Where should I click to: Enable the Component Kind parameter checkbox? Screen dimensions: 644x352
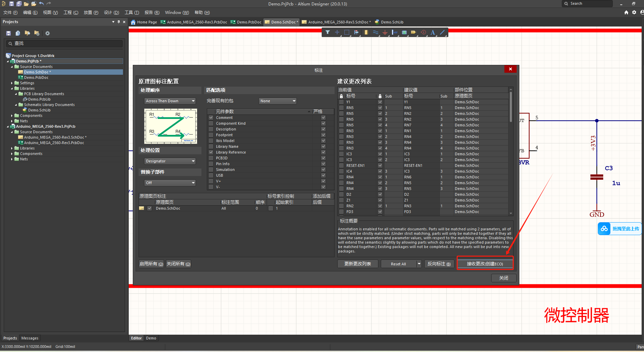[211, 123]
